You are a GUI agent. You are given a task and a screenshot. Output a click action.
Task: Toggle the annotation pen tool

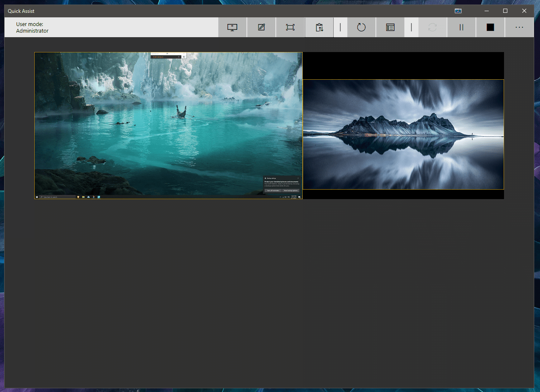(261, 27)
